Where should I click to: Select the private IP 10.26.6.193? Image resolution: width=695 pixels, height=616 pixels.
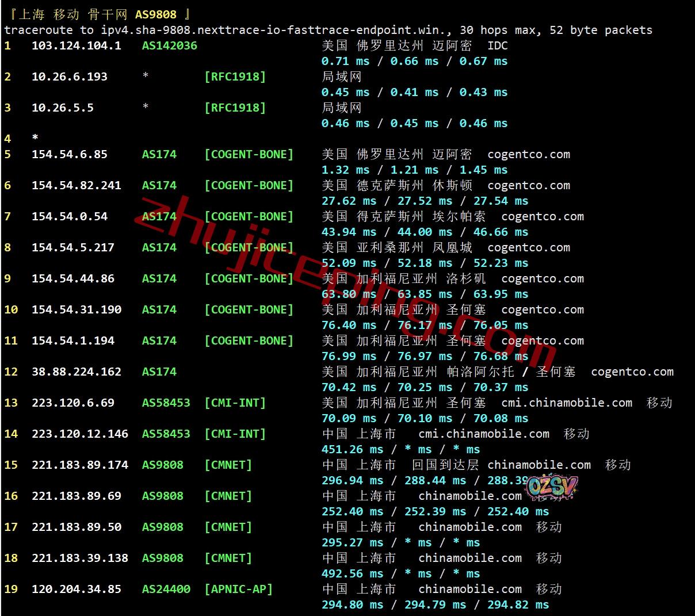pos(69,76)
